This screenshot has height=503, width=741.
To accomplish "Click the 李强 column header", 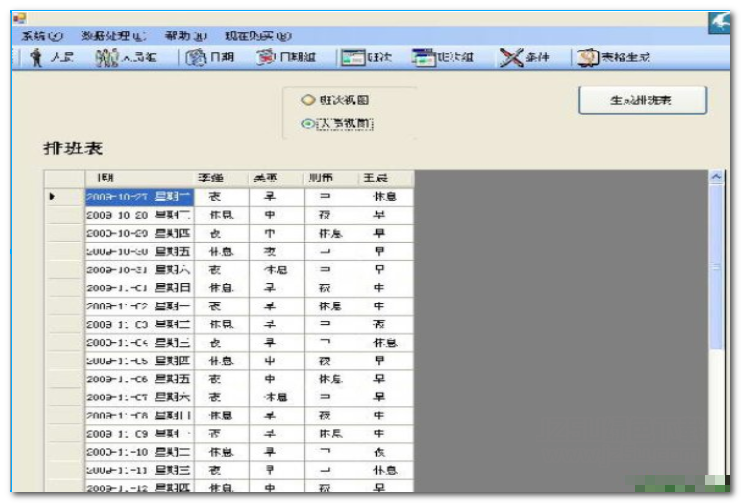I will (221, 178).
